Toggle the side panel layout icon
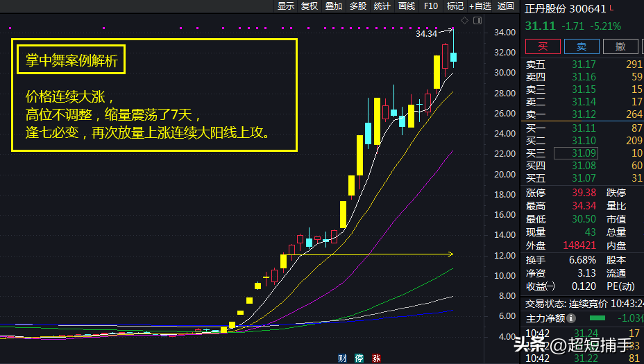644x364 pixels. point(477,21)
